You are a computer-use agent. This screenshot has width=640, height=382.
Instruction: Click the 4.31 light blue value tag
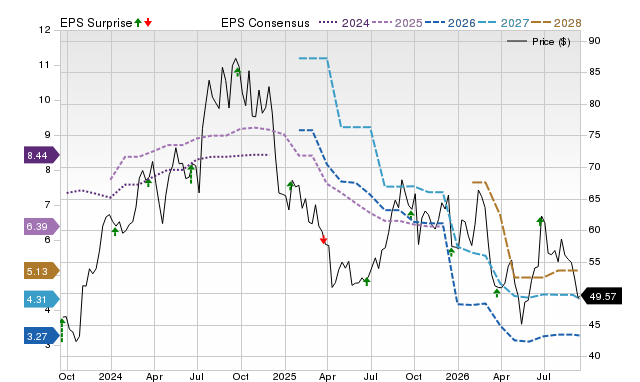tap(42, 299)
